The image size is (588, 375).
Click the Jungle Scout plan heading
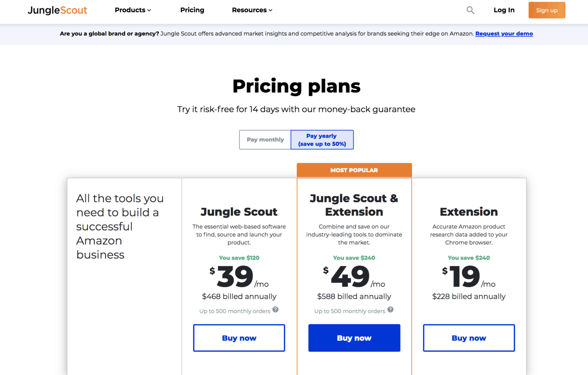tap(239, 212)
